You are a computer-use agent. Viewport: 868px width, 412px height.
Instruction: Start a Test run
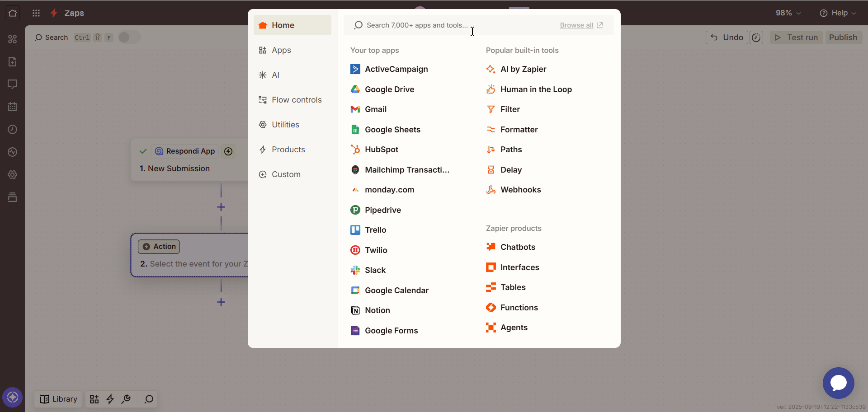[797, 37]
